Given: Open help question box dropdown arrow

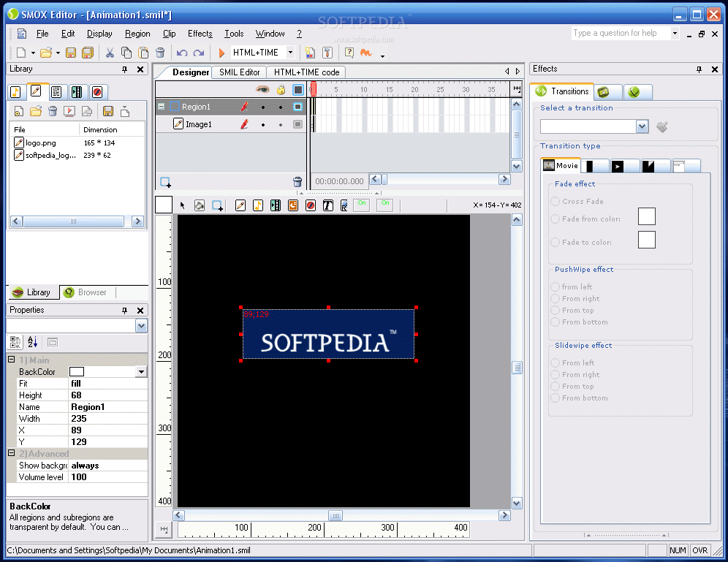Looking at the screenshot, I should [675, 33].
